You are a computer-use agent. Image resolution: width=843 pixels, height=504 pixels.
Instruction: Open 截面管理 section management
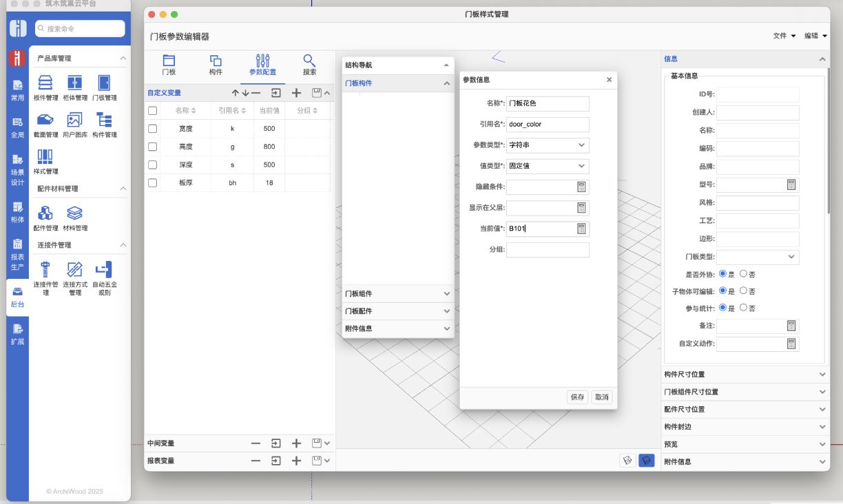tap(45, 124)
